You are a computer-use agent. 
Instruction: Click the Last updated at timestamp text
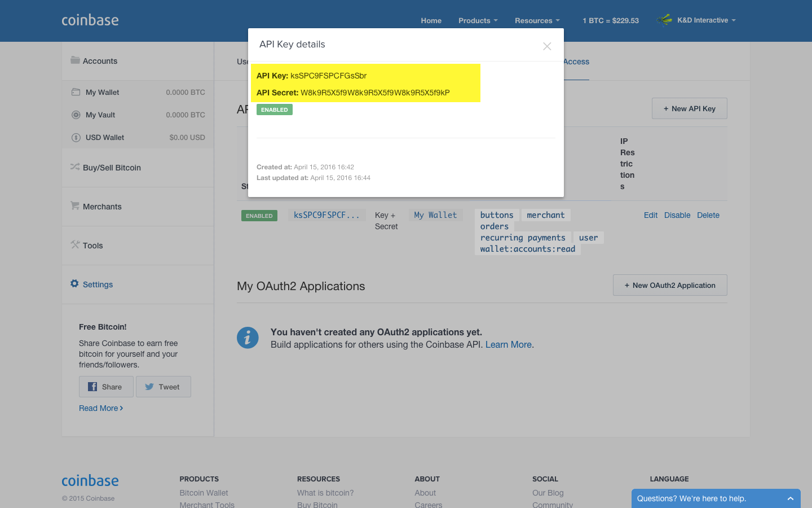point(314,178)
